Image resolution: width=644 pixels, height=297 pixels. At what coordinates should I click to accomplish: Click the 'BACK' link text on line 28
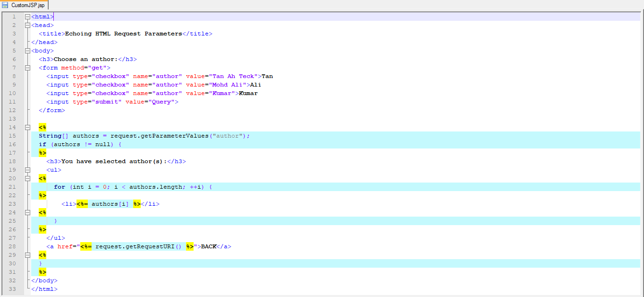tap(209, 246)
